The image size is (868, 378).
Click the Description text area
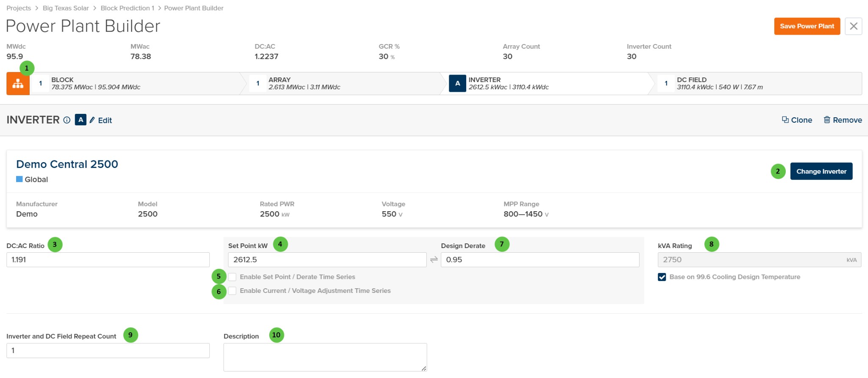(325, 357)
